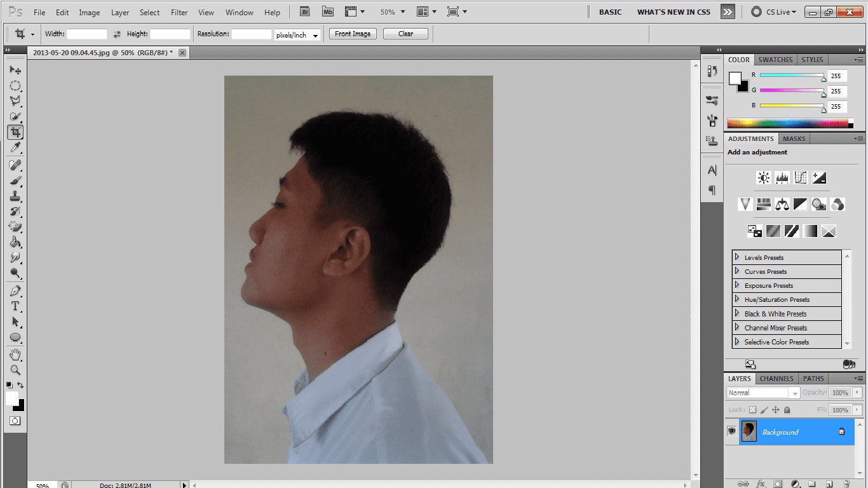Viewport: 868px width, 488px height.
Task: Click the Clear button
Action: click(405, 33)
